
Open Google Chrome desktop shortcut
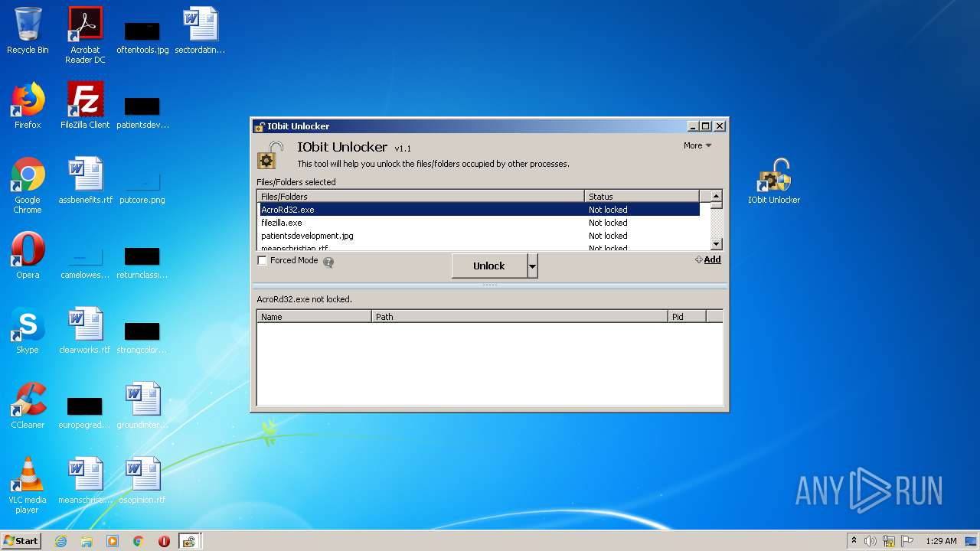(x=28, y=185)
